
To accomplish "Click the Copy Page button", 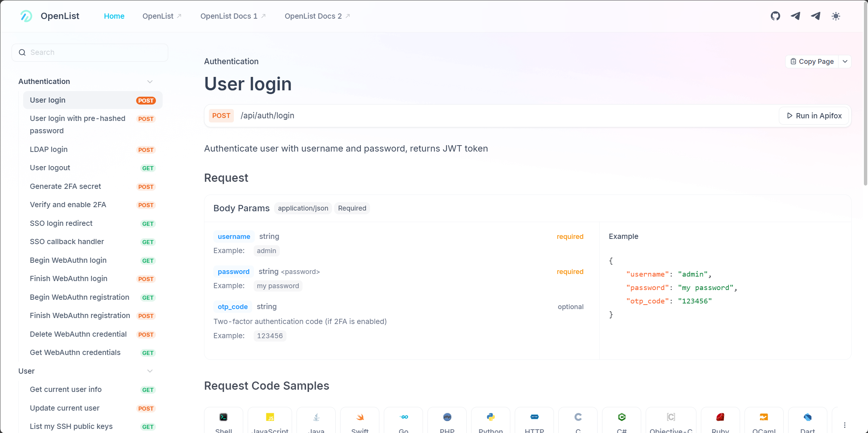I will tap(812, 62).
